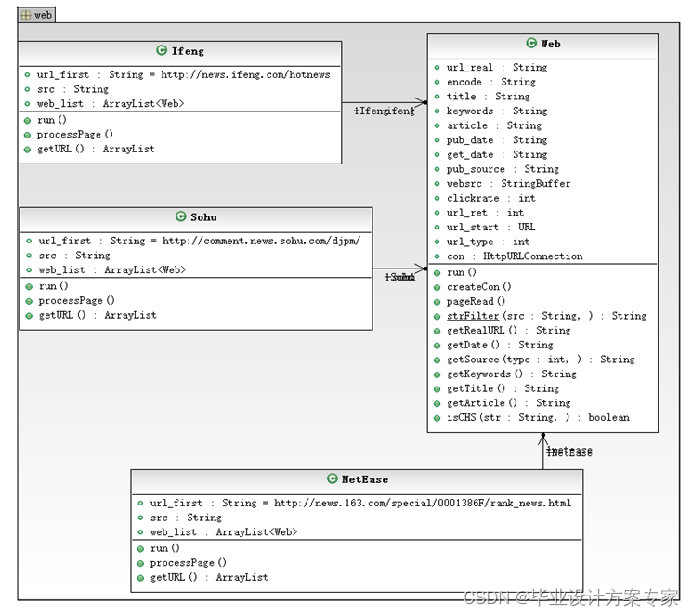Screen dimensions: 692x616
Task: Select Sohu getURL () method
Action: pos(98,315)
